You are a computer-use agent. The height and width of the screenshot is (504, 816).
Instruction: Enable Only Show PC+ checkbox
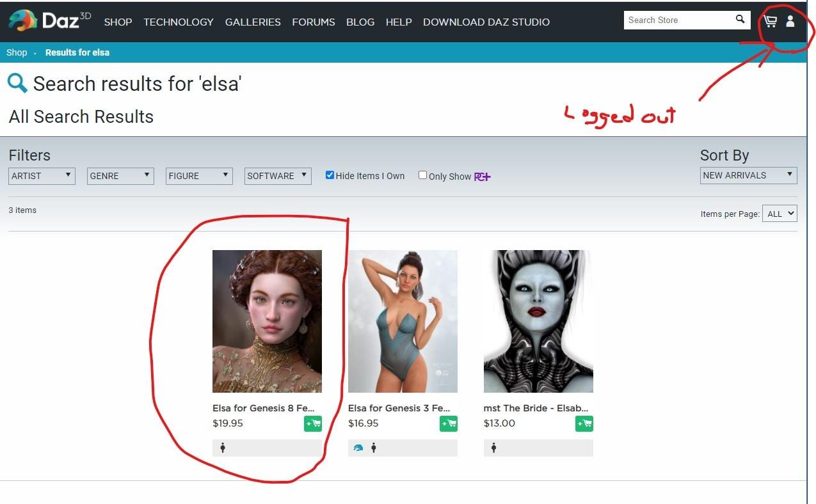coord(422,175)
